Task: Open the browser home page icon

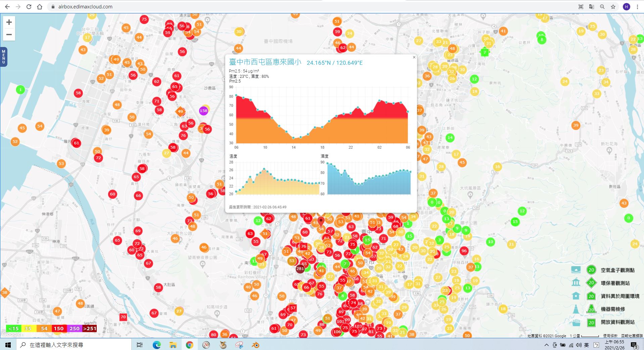Action: point(40,7)
